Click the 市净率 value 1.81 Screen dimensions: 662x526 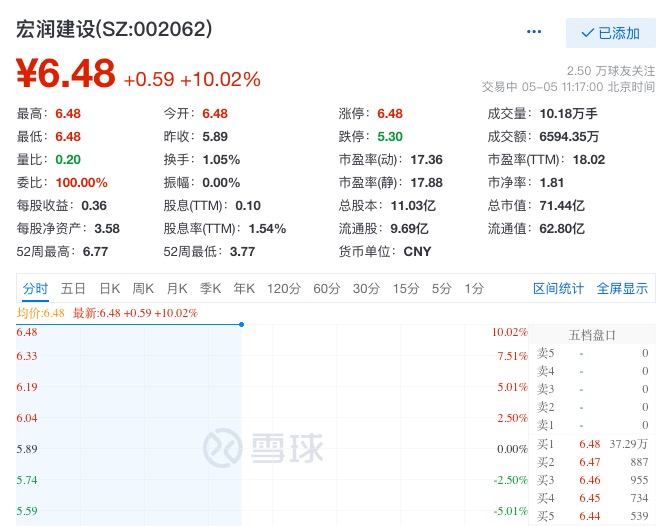[552, 182]
